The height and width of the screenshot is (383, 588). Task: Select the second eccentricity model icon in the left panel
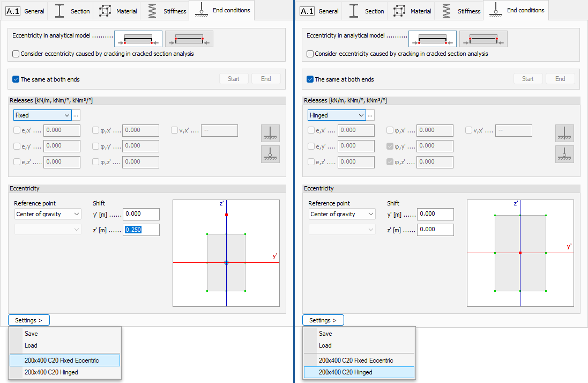189,39
